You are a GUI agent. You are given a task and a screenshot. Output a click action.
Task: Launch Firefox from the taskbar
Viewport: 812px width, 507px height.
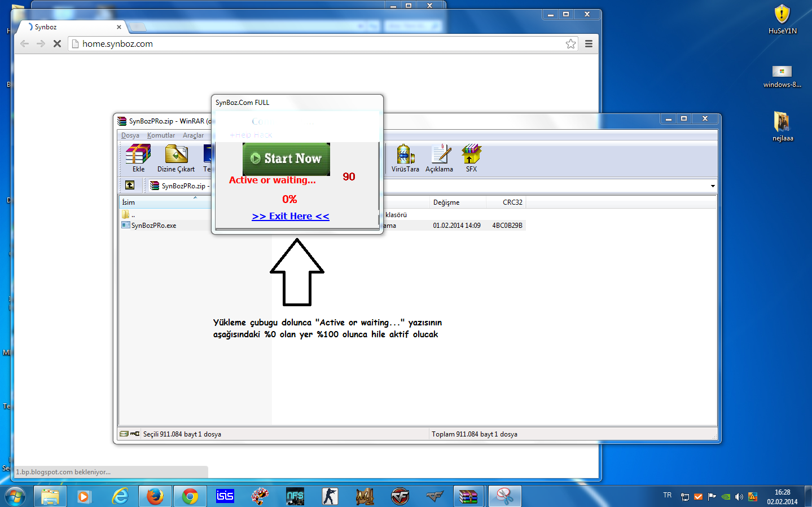coord(155,496)
